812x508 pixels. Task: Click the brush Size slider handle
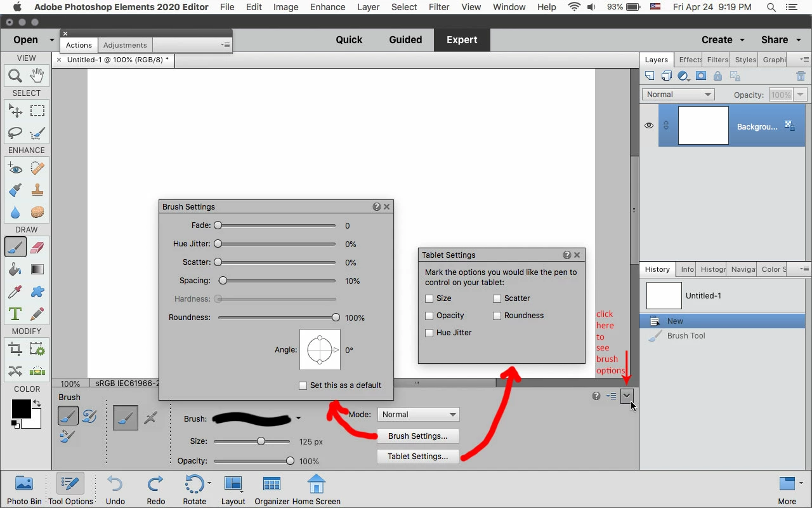261,441
